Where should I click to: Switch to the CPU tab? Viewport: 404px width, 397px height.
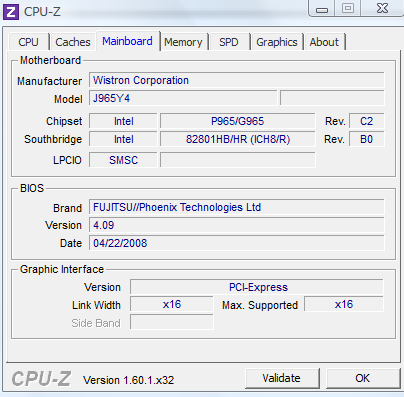point(29,42)
